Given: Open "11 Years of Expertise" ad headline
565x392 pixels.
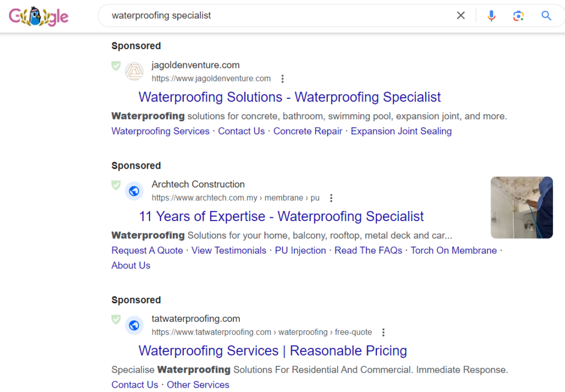Looking at the screenshot, I should click(281, 216).
